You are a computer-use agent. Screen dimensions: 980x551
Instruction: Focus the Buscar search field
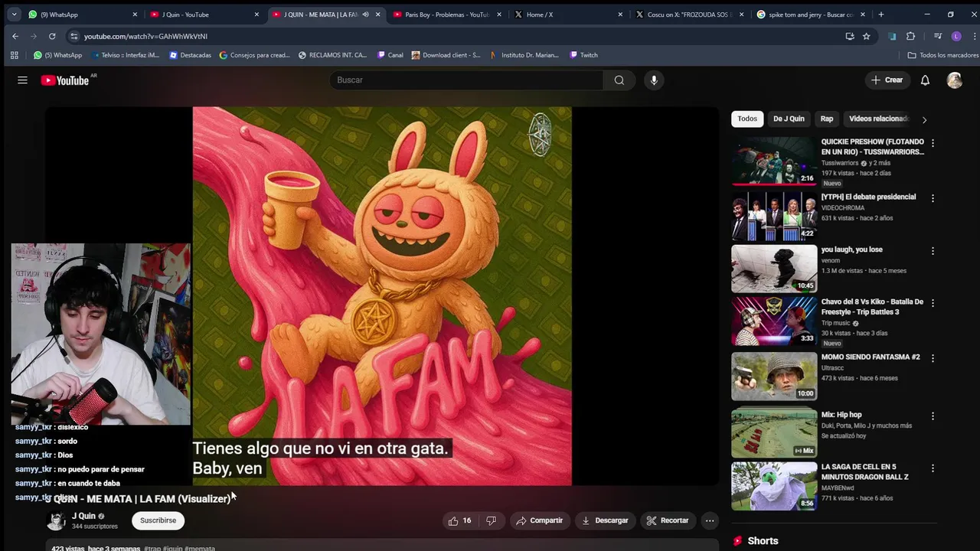click(x=466, y=80)
